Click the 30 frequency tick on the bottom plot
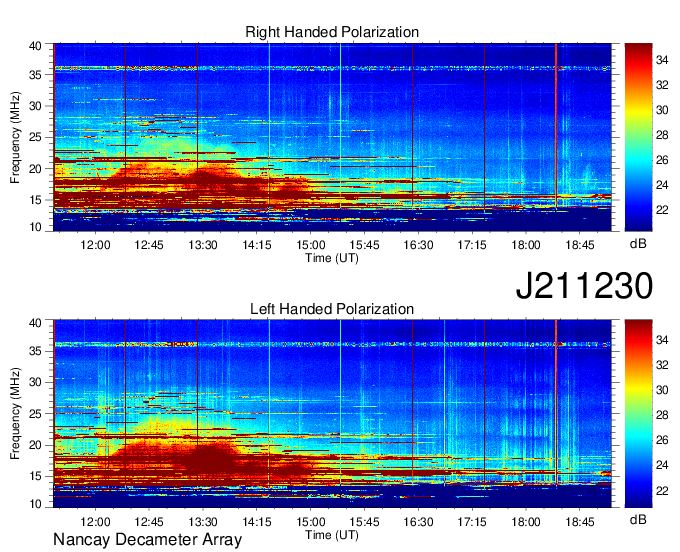 [36, 382]
